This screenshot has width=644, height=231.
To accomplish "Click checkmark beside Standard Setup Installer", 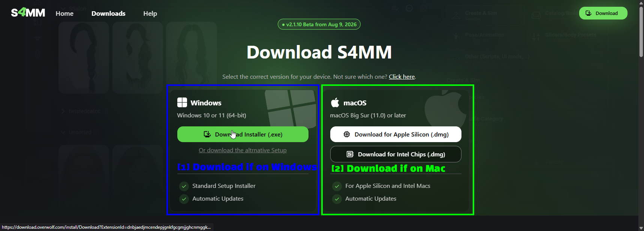I will pyautogui.click(x=184, y=186).
